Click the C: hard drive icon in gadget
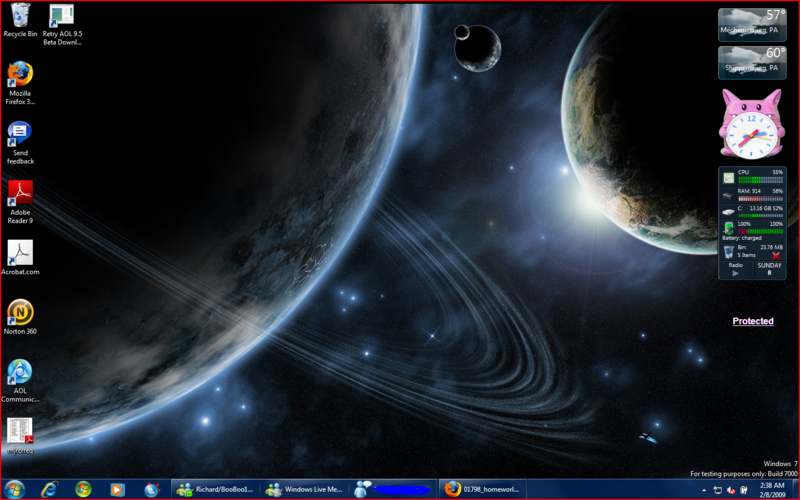This screenshot has width=800, height=500. pyautogui.click(x=729, y=212)
